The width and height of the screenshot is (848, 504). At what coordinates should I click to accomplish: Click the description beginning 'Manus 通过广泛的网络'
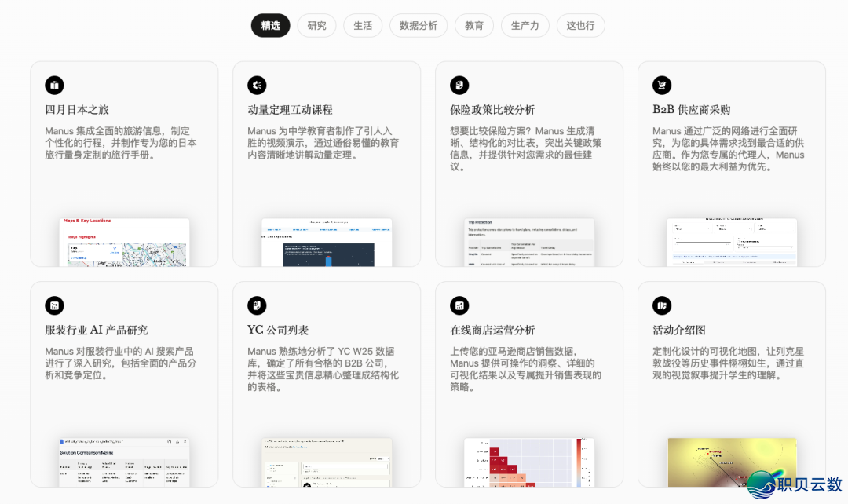click(728, 148)
